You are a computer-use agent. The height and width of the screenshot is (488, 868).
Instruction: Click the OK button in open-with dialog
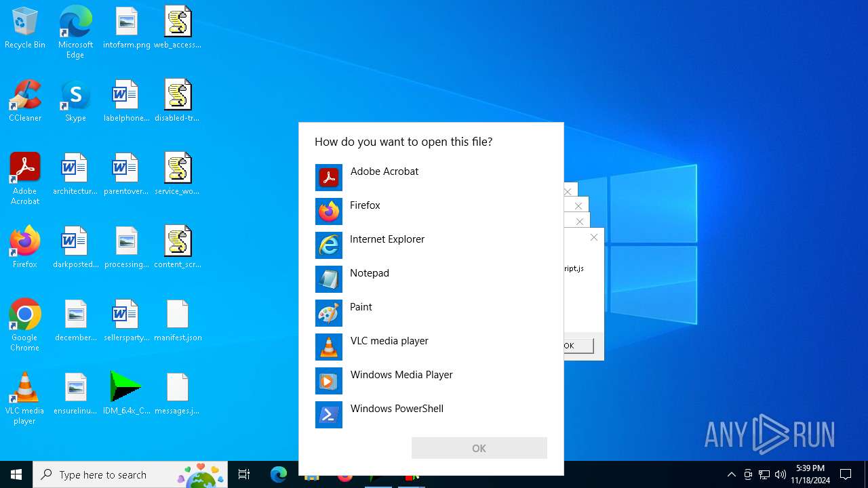click(x=479, y=448)
